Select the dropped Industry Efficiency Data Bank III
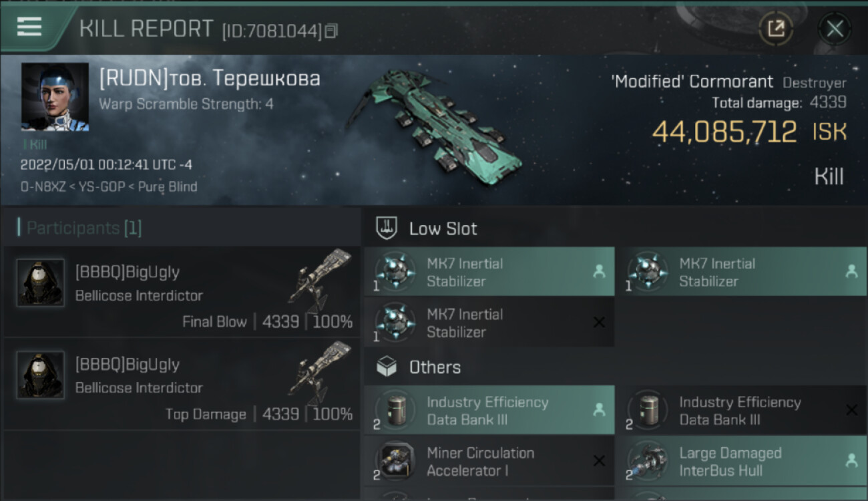868x501 pixels. point(489,411)
